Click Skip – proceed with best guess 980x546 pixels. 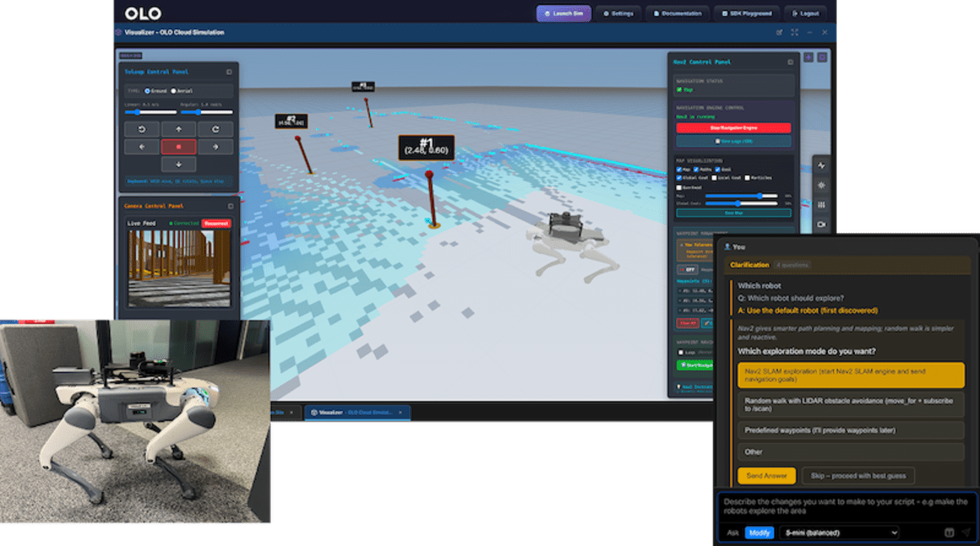[x=857, y=476]
